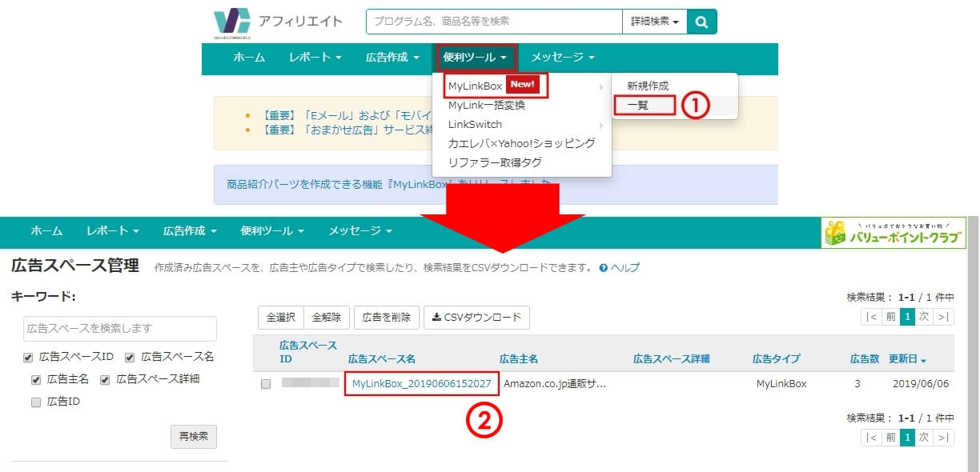Expand 広告作成 in the lower navigation bar

[x=190, y=230]
